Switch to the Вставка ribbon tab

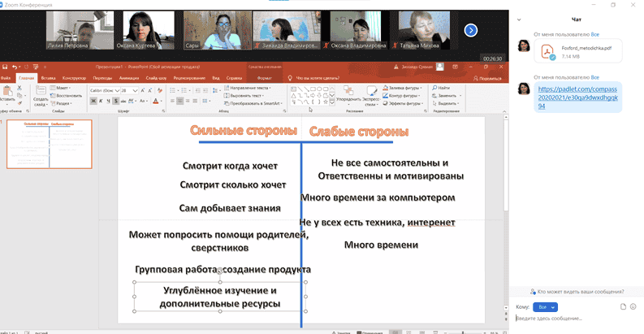tap(49, 78)
